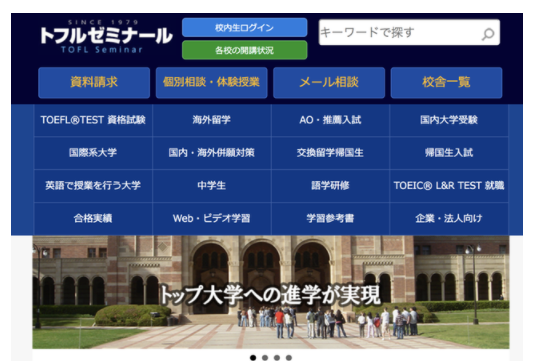Image resolution: width=537 pixels, height=361 pixels.
Task: Click the magnifying glass search icon
Action: pyautogui.click(x=488, y=34)
